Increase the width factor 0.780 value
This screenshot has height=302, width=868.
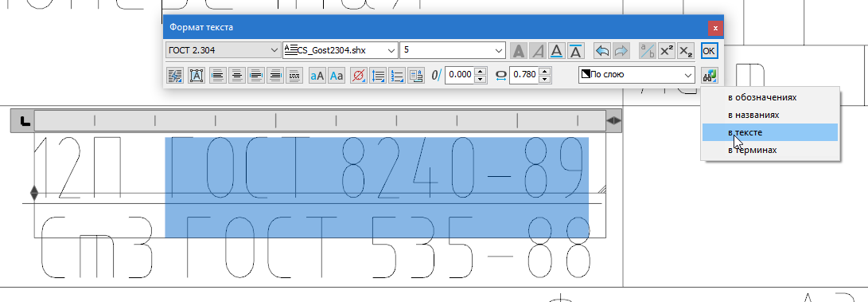[x=547, y=71]
